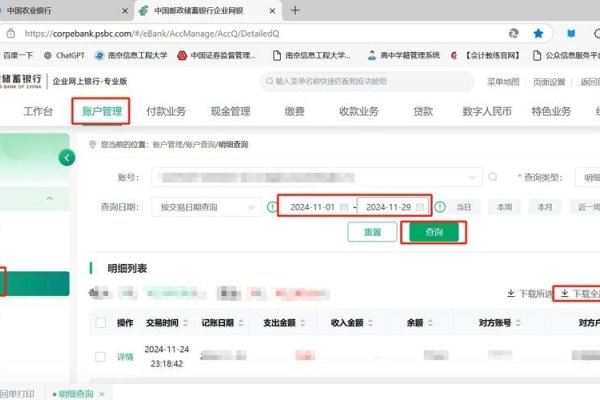Image resolution: width=600 pixels, height=400 pixels.
Task: Open ChatGPT bookmark
Action: coord(64,56)
